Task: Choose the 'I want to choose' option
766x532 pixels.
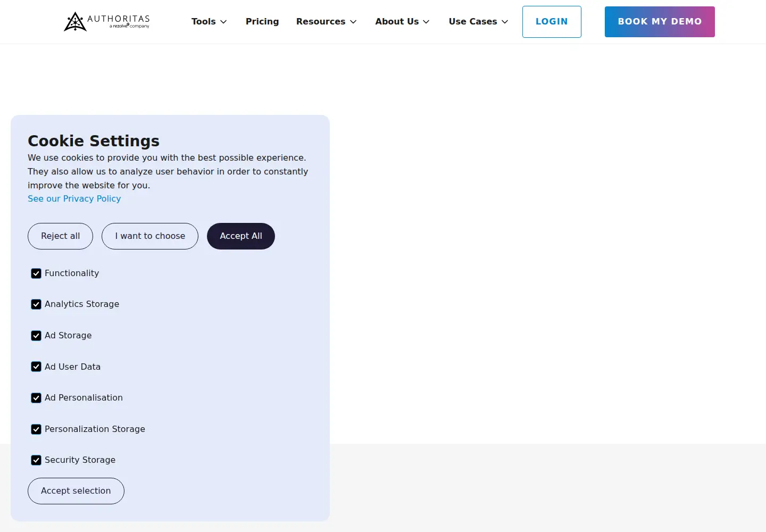Action: 150,236
